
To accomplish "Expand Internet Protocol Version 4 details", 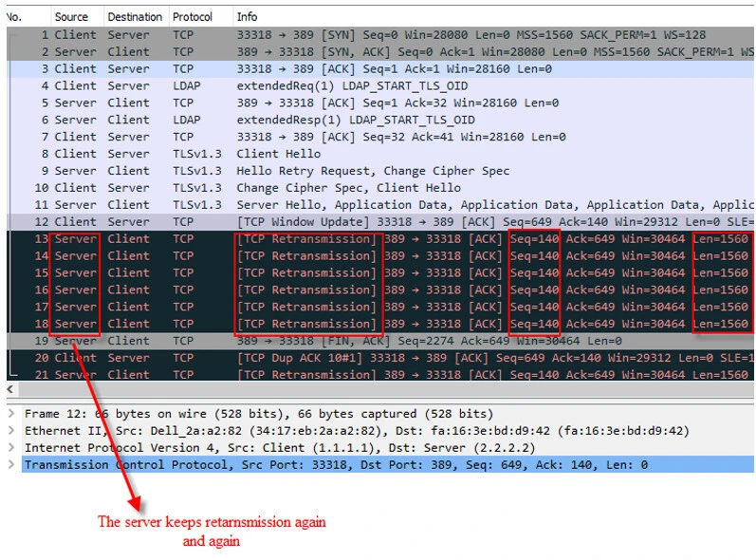I will (x=11, y=448).
